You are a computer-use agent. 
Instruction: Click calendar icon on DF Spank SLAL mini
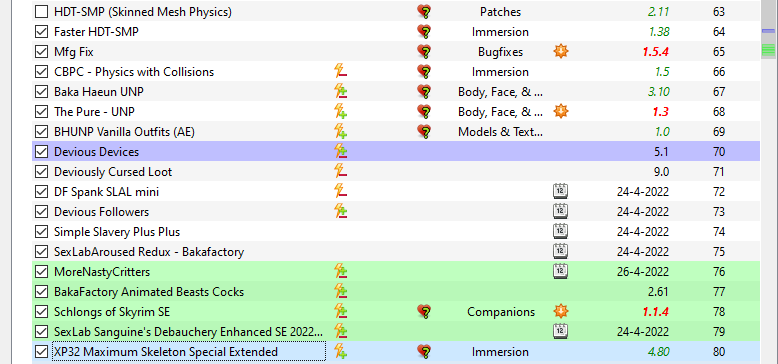[x=561, y=191]
